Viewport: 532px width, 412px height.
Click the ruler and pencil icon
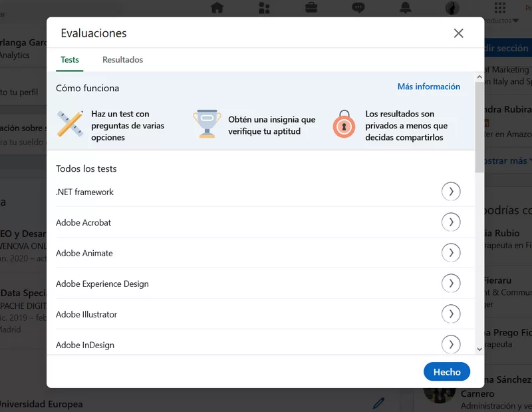[x=70, y=124]
